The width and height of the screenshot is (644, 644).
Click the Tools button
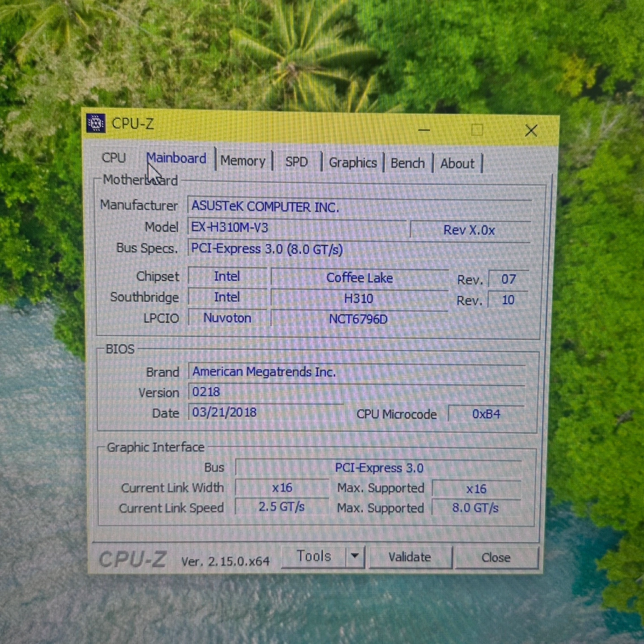pyautogui.click(x=314, y=556)
